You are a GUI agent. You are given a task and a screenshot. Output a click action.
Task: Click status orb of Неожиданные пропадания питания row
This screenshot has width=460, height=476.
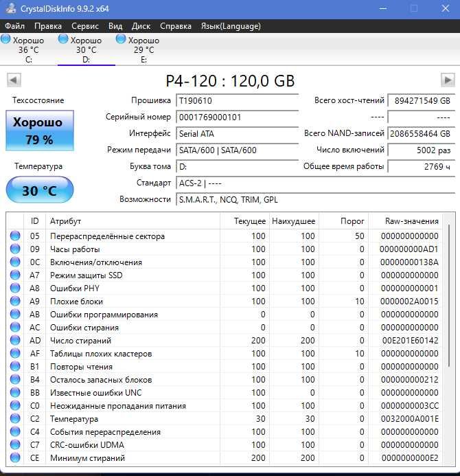tap(15, 405)
